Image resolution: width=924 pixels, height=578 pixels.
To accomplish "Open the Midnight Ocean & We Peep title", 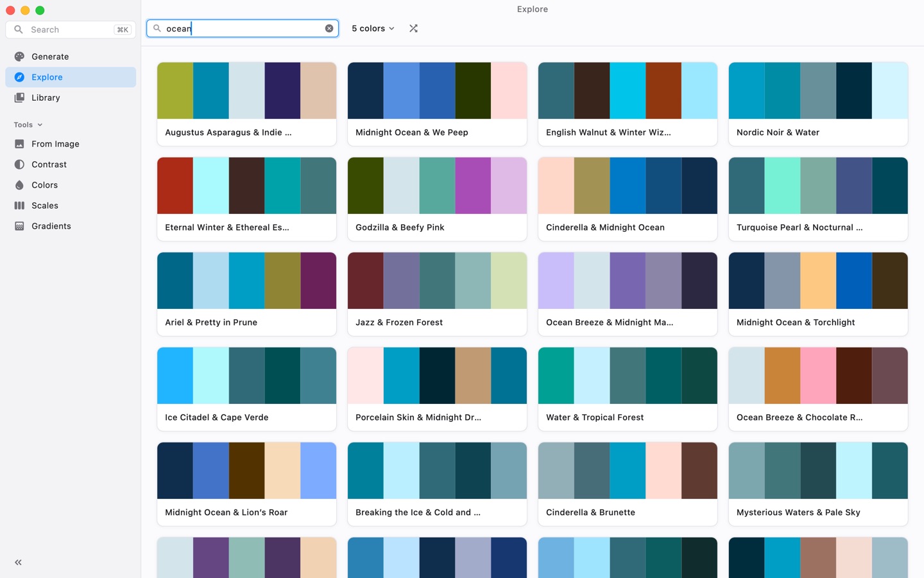I will point(412,132).
